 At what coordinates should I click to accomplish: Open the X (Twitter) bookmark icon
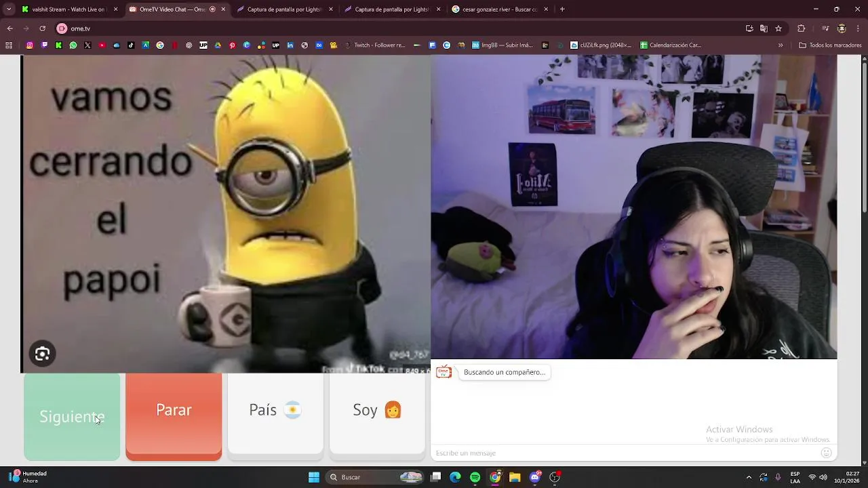click(x=87, y=45)
